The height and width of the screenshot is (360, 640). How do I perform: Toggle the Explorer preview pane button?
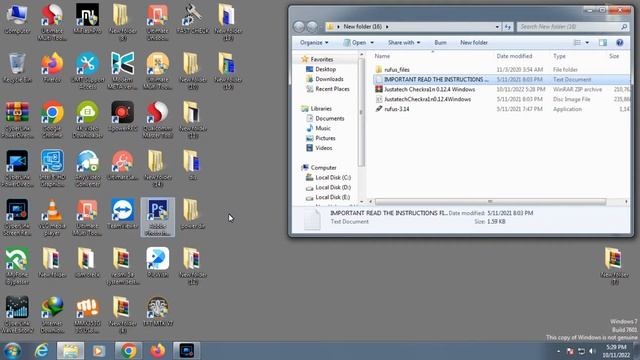[603, 42]
